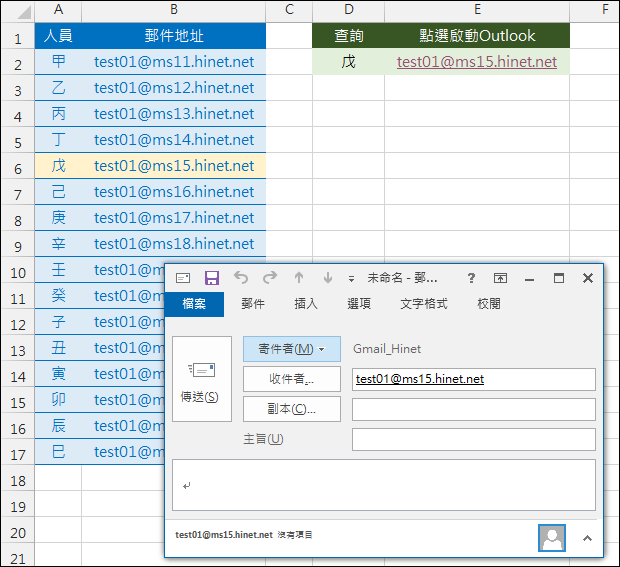Select cell test01@ms12.hinet.net
Viewport: 620px width, 567px height.
pos(174,88)
